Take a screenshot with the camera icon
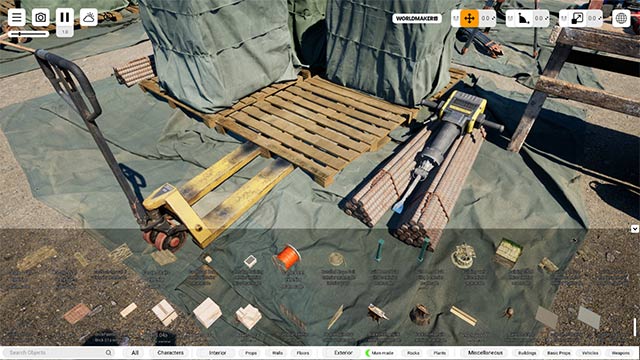The width and height of the screenshot is (640, 360). 40,18
